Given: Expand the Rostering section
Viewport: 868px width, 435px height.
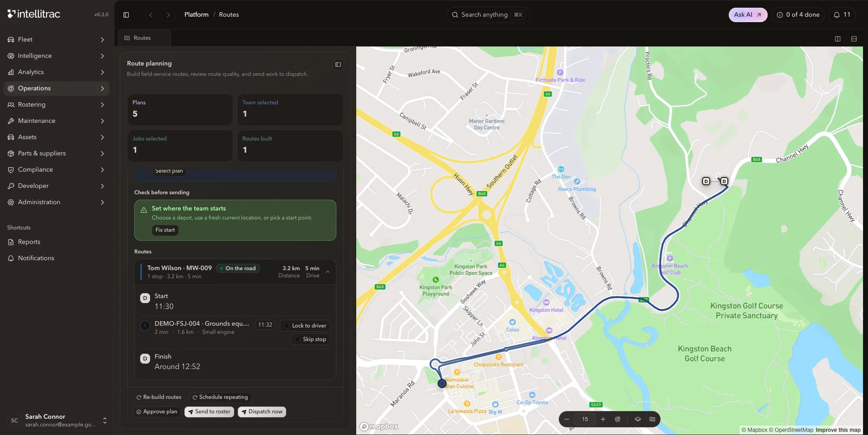Looking at the screenshot, I should [x=57, y=105].
